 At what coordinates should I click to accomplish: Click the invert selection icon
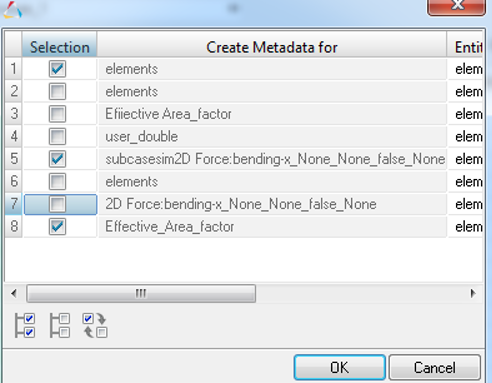95,325
